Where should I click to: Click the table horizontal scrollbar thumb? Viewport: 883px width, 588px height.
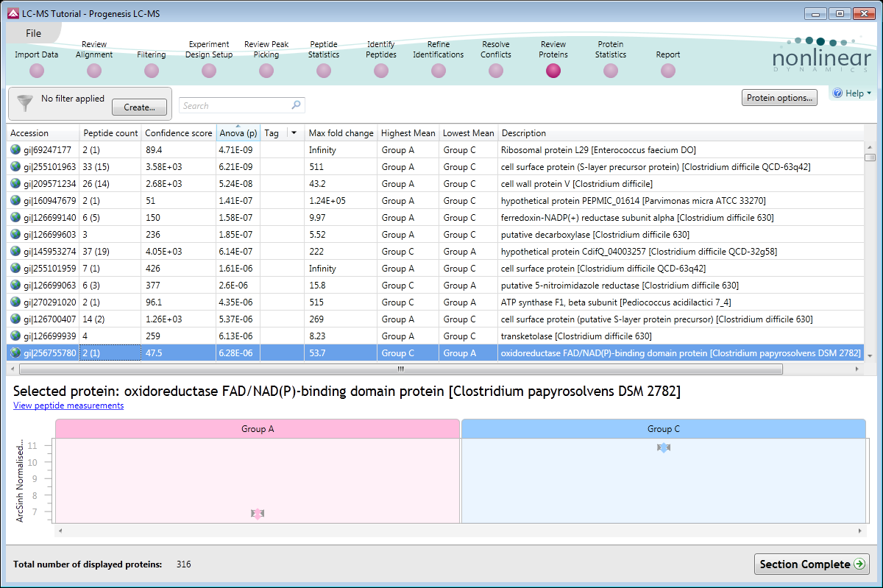(x=401, y=369)
